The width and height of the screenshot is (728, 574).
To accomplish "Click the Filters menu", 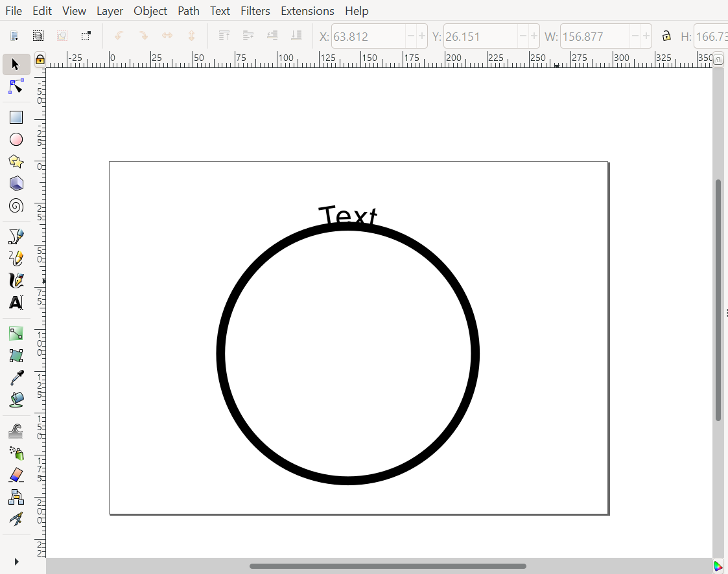I will click(x=255, y=11).
